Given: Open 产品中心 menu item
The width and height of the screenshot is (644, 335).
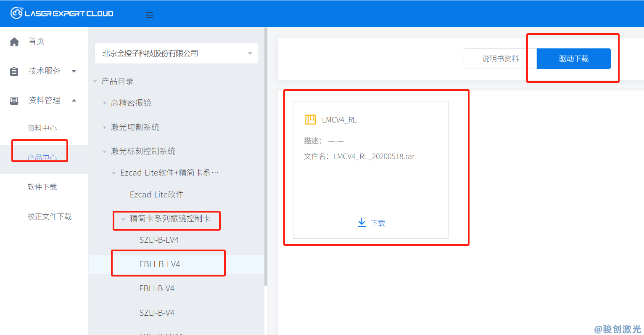Looking at the screenshot, I should click(x=42, y=158).
